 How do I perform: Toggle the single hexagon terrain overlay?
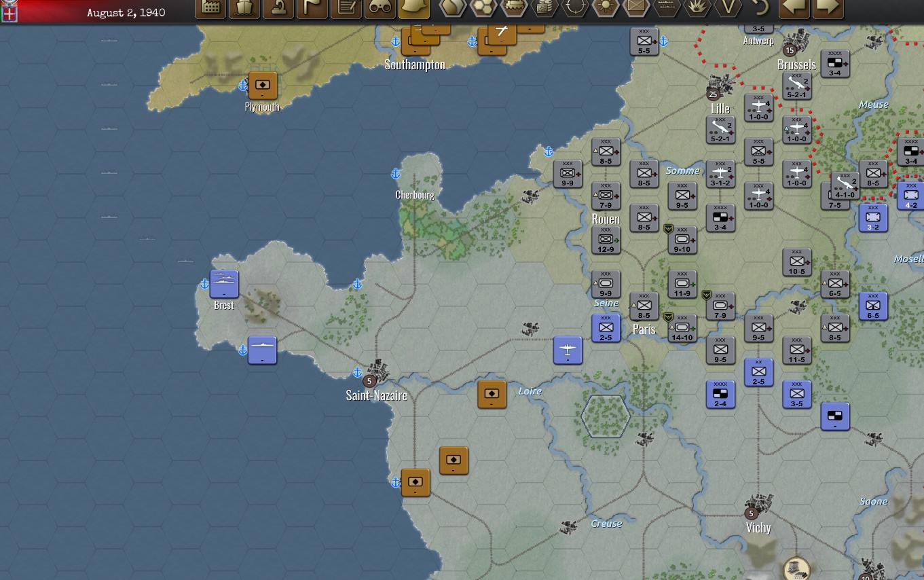tap(453, 7)
